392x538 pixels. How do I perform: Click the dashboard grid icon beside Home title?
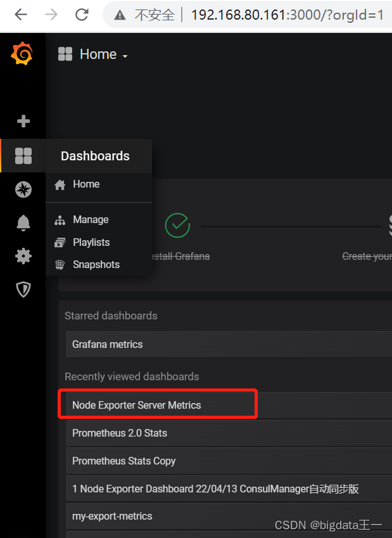point(65,54)
